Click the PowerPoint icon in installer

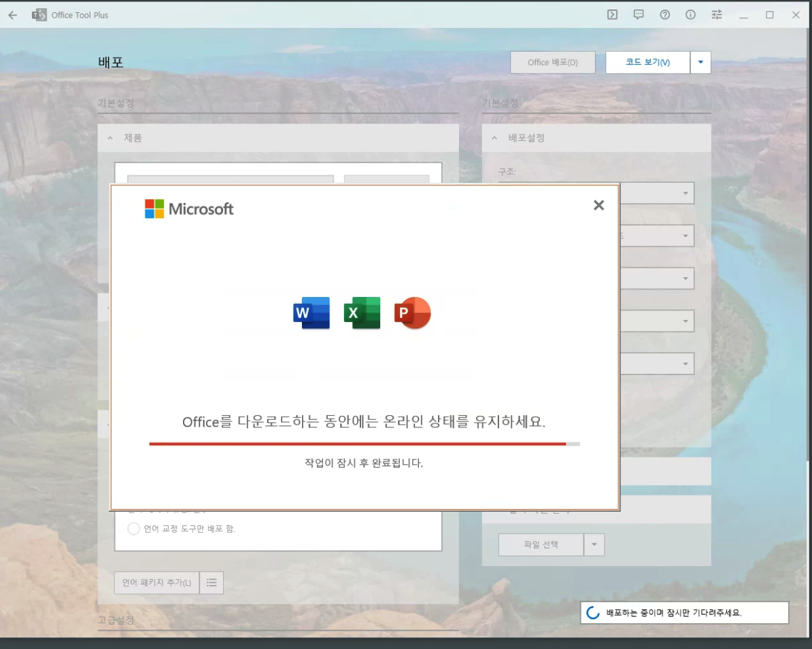point(412,313)
